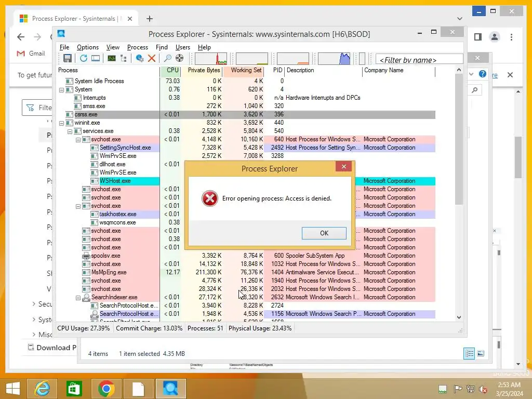Viewport: 532px width, 399px height.
Task: Click the blue mini graph in toolbar
Action: (334, 58)
